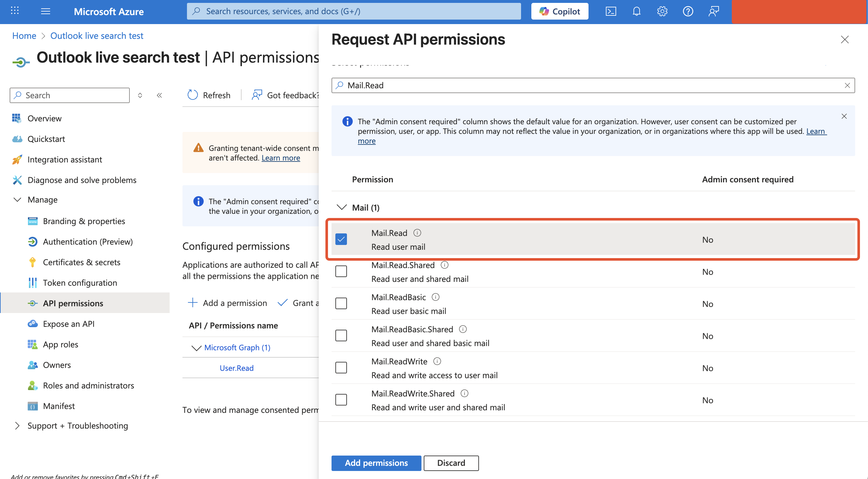Expand Support + Troubleshooting section
The width and height of the screenshot is (868, 479).
click(x=17, y=426)
